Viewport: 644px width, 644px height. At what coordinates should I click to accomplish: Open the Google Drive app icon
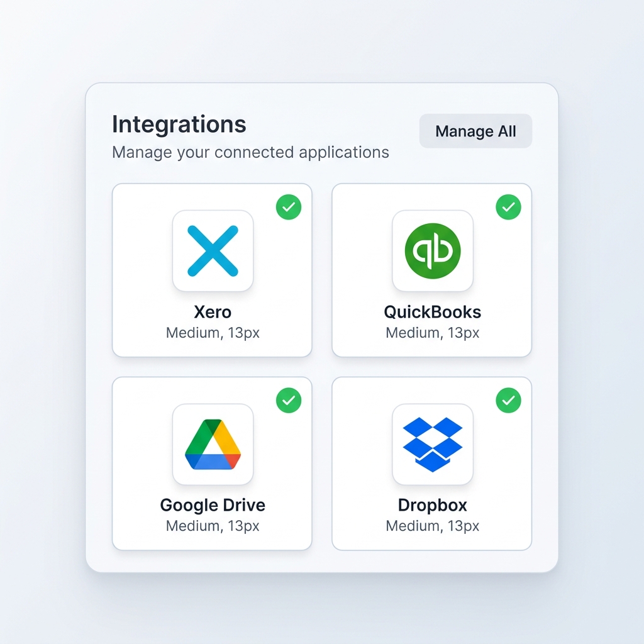pyautogui.click(x=213, y=445)
